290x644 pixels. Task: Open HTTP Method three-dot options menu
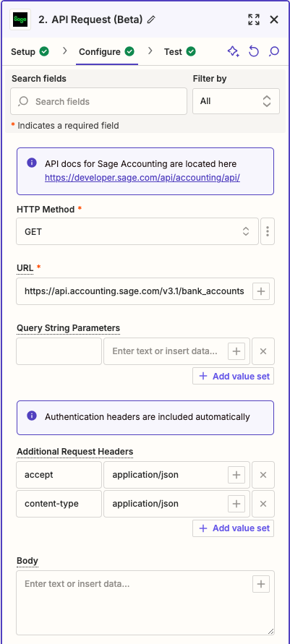click(268, 231)
